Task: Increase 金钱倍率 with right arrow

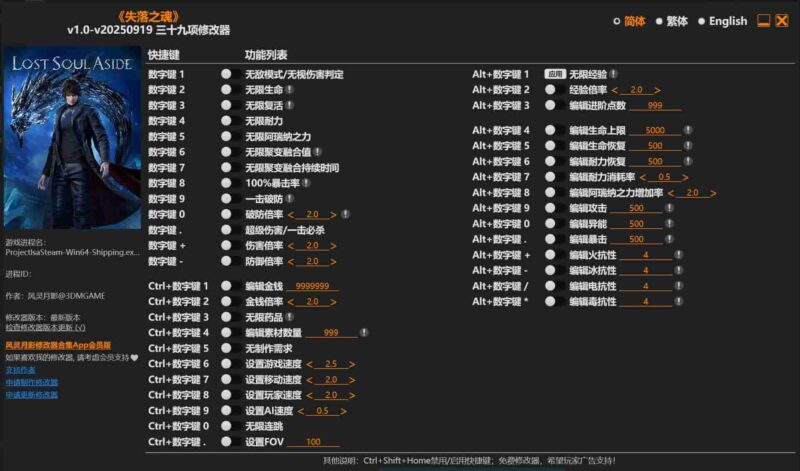Action: point(333,302)
